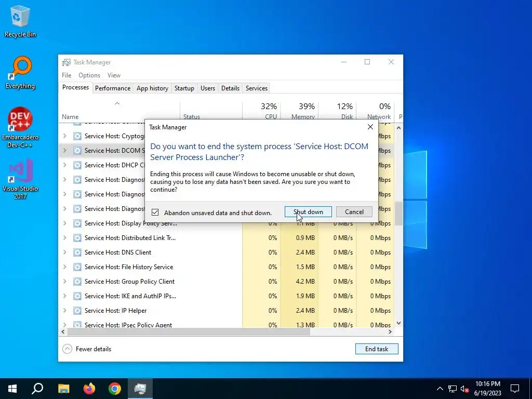
Task: Open taskbar Search magnifier
Action: [37, 389]
